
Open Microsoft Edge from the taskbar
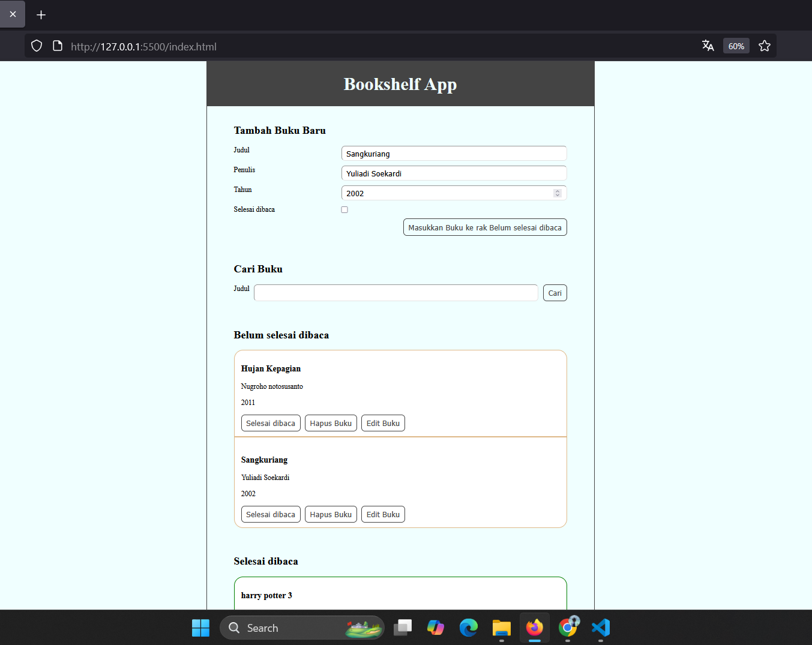[x=468, y=628]
